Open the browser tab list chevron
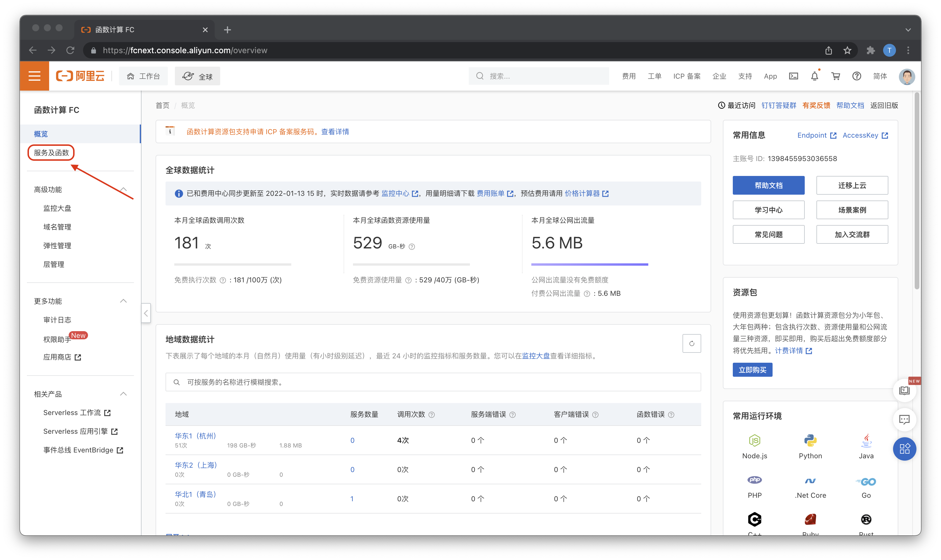The image size is (941, 560). tap(908, 30)
